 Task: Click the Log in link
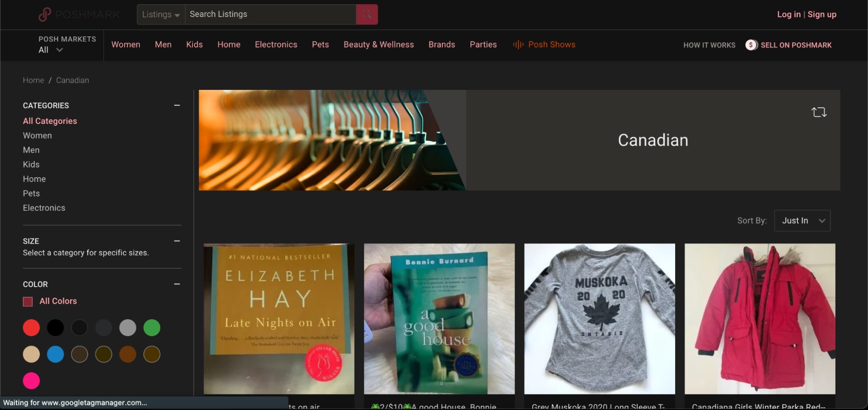(789, 14)
